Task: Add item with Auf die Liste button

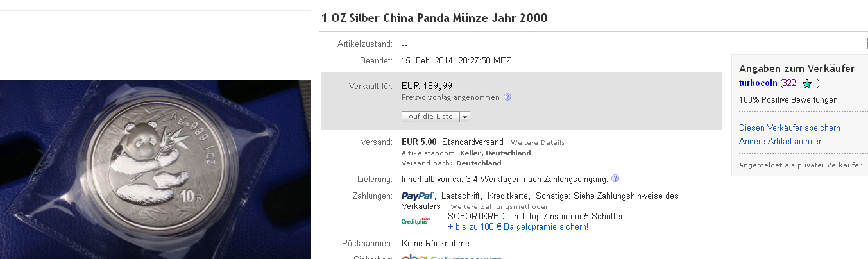Action: (x=430, y=117)
